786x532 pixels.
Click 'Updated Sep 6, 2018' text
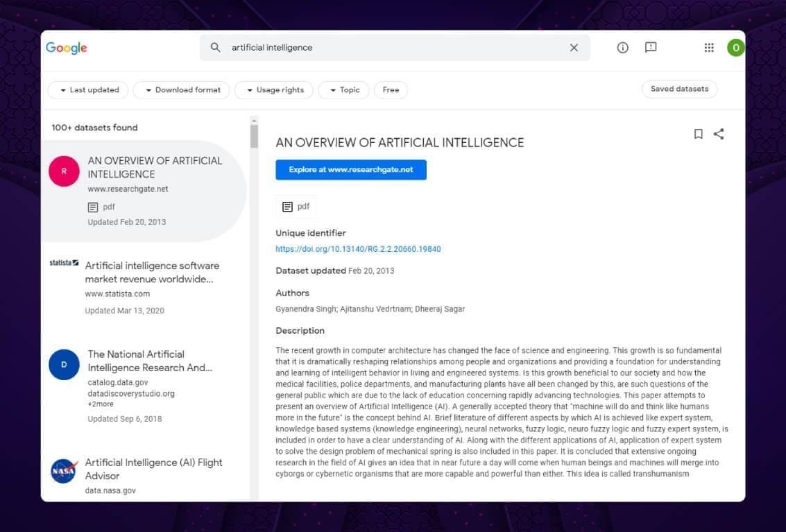[x=125, y=419]
